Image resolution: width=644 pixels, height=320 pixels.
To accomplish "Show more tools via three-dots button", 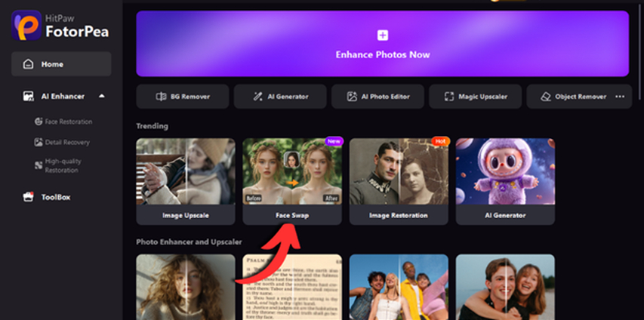I will pos(620,97).
